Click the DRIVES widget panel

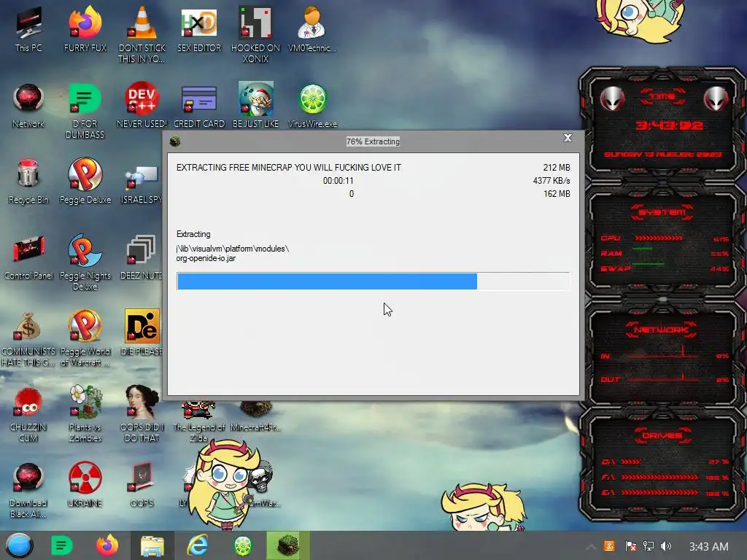(x=663, y=463)
